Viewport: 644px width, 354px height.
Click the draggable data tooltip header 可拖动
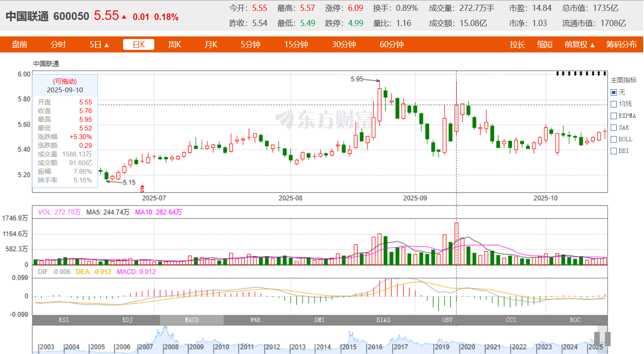click(x=65, y=81)
